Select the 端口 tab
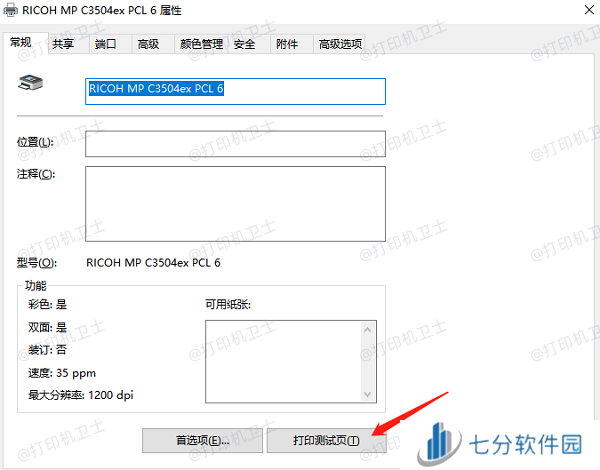Viewport: 600px width, 470px height. tap(105, 44)
